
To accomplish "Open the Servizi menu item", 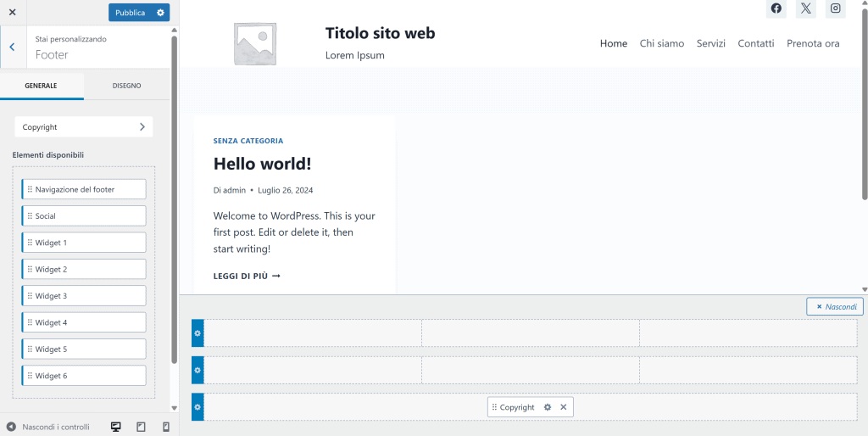I will [711, 43].
